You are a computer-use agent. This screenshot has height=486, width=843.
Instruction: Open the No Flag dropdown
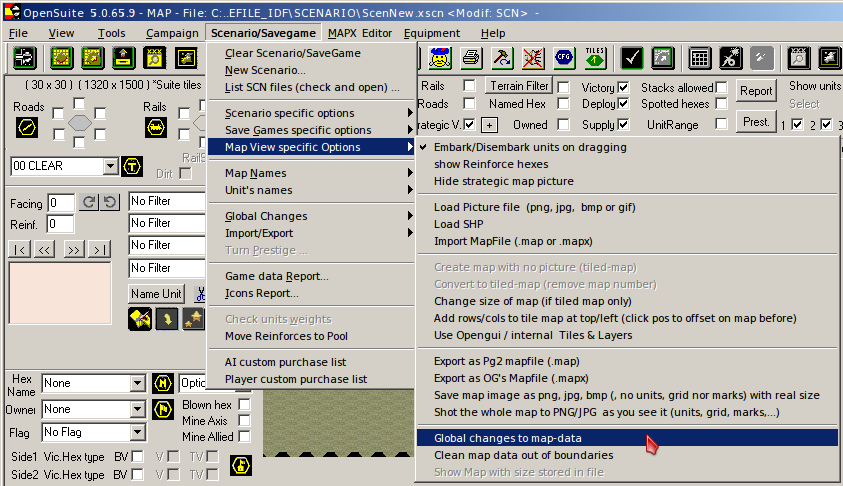138,432
